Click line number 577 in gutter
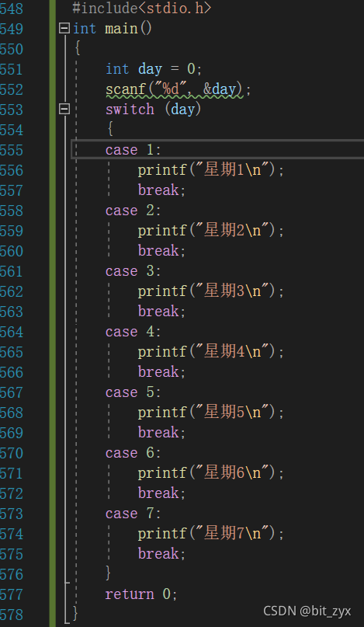Screen dimensions: 364x627 click(12, 594)
